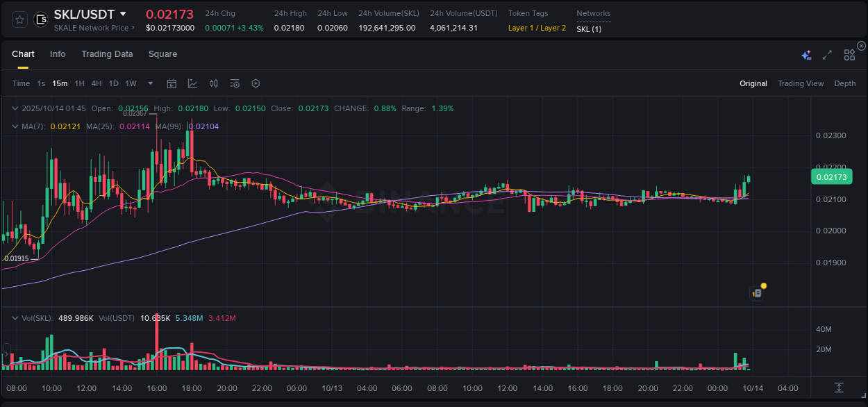
Task: Add SKL/USDT to favorites with star icon
Action: [19, 20]
